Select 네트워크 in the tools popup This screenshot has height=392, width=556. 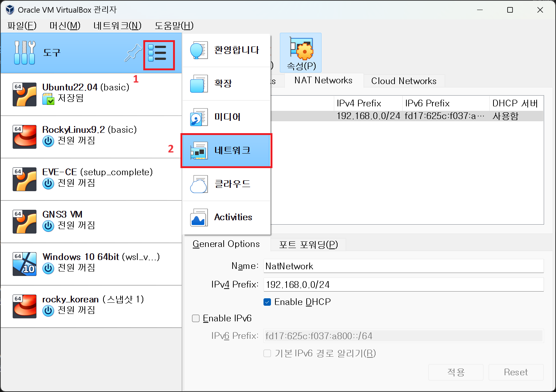coord(226,151)
